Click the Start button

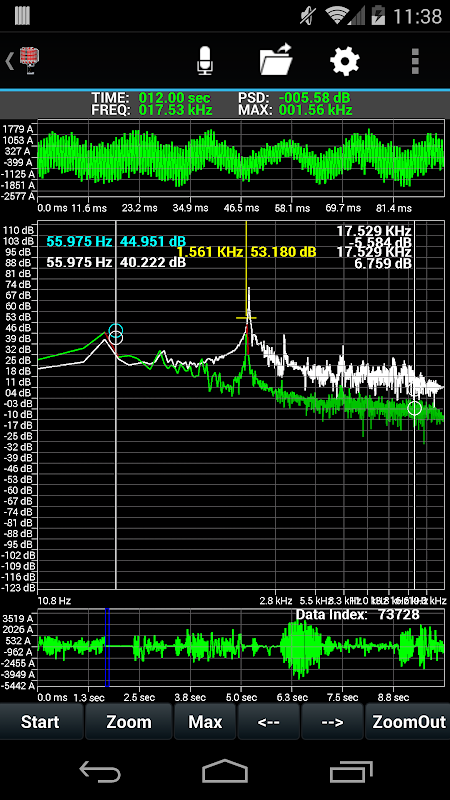pos(41,722)
